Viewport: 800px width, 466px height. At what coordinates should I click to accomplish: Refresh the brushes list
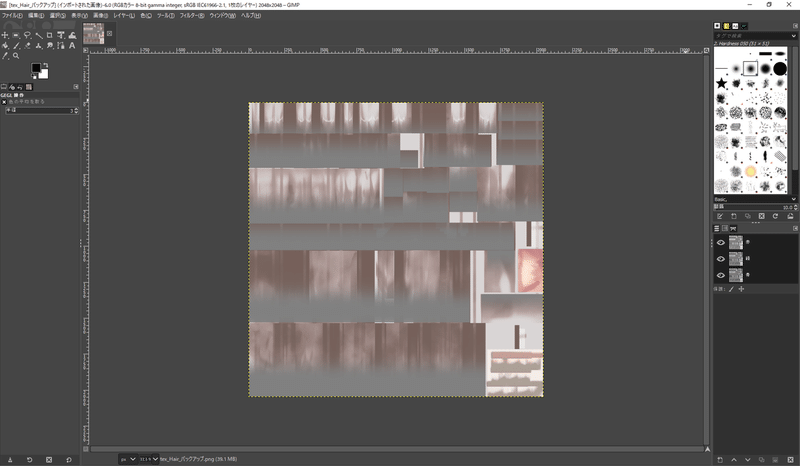(775, 216)
